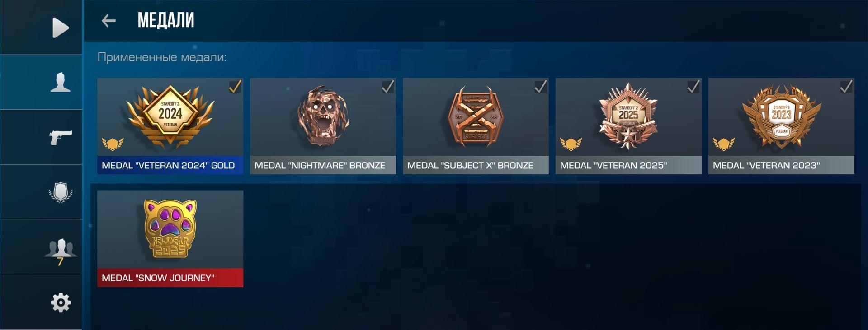
Task: Open the shield with laurel icon
Action: tap(61, 192)
